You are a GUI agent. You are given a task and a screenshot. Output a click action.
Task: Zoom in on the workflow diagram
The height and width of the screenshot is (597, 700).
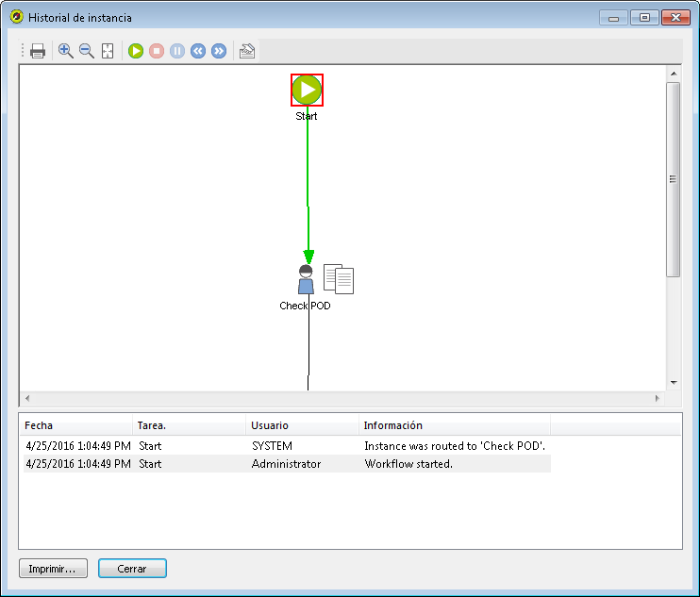click(66, 51)
